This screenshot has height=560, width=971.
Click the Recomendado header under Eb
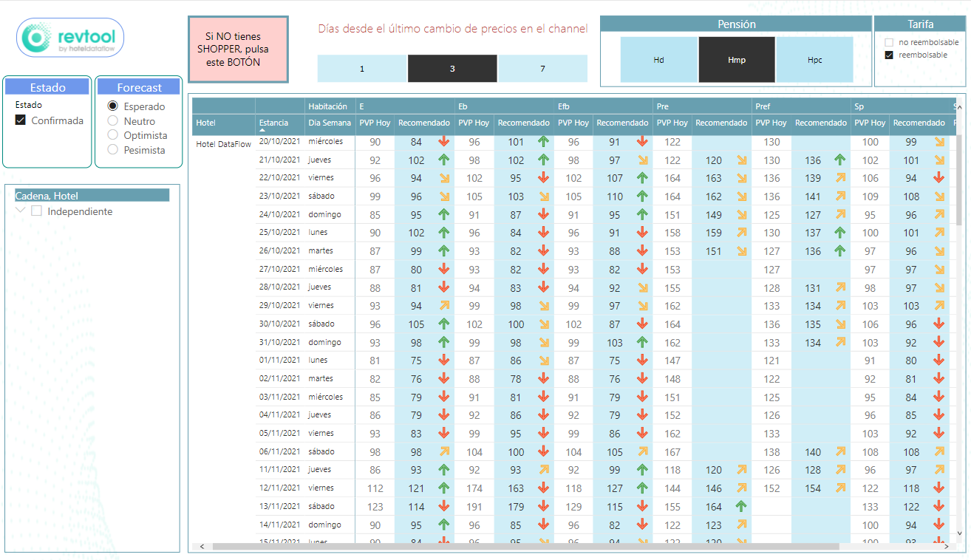click(x=523, y=123)
